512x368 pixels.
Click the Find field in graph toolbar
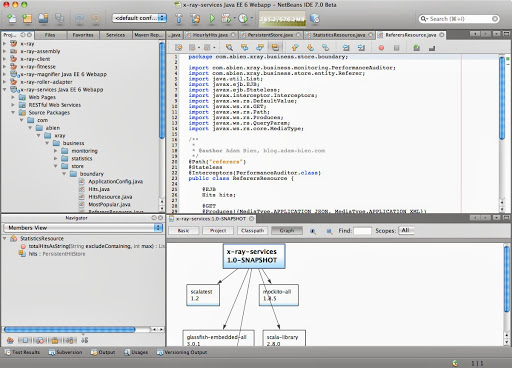[x=362, y=231]
